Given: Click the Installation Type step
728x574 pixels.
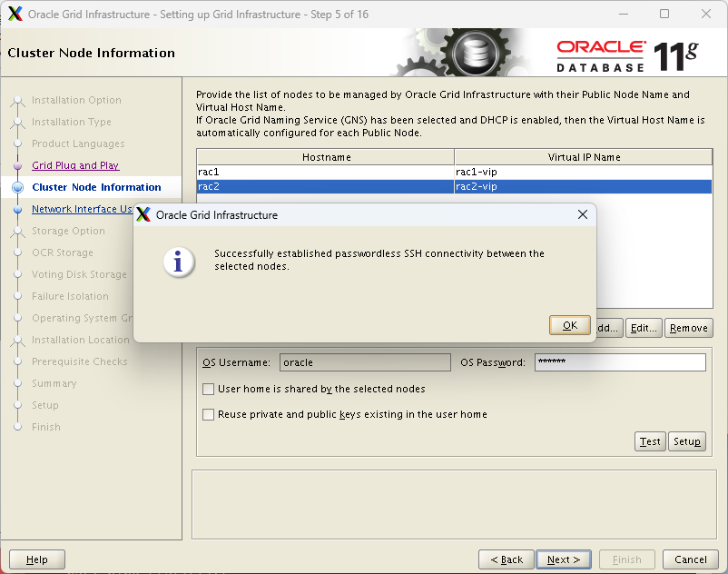Looking at the screenshot, I should pos(72,122).
